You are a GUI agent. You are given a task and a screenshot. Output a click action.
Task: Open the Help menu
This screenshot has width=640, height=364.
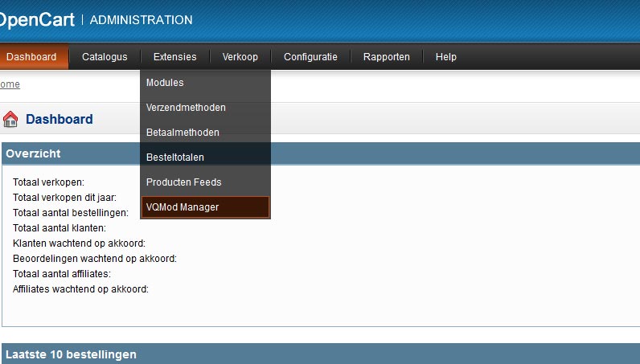445,57
